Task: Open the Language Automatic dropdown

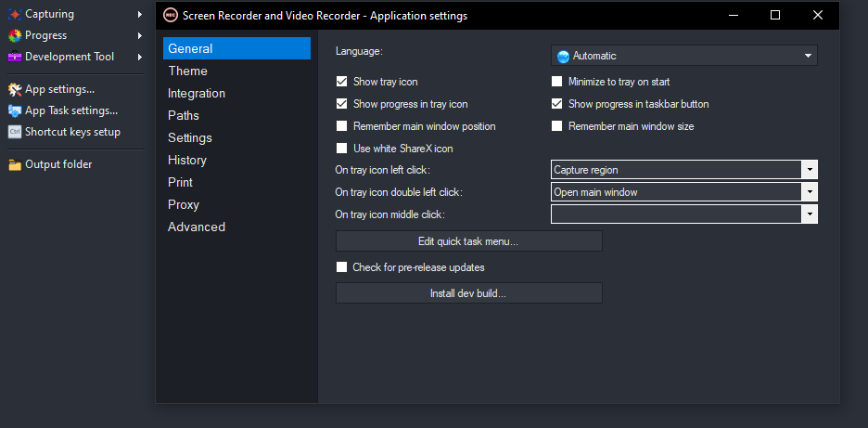Action: click(x=684, y=56)
